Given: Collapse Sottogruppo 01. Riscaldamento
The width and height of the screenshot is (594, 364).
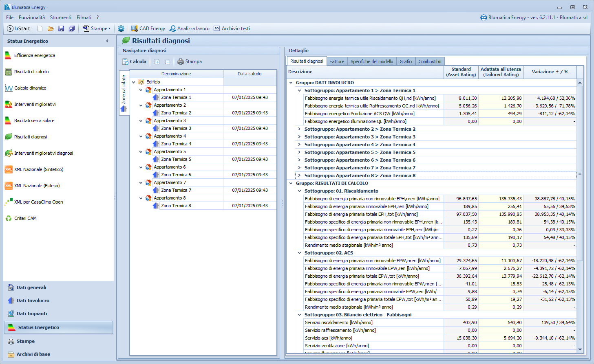Looking at the screenshot, I should click(299, 191).
